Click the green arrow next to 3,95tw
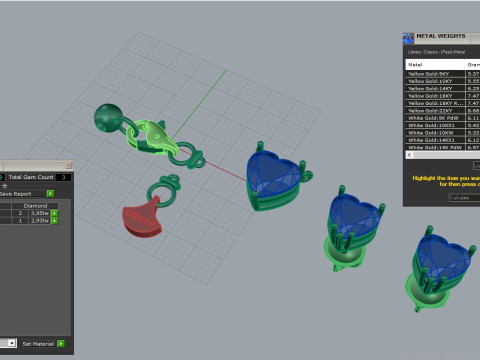 55,213
